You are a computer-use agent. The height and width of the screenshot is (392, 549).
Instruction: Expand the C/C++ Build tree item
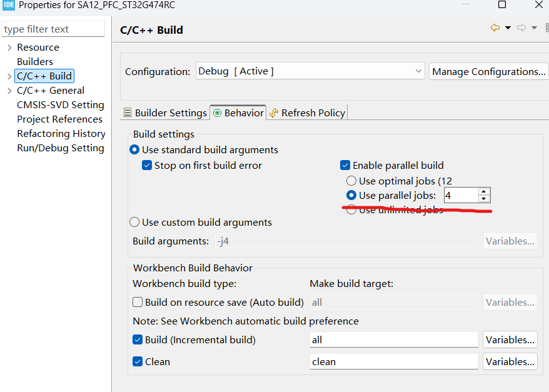[x=9, y=76]
